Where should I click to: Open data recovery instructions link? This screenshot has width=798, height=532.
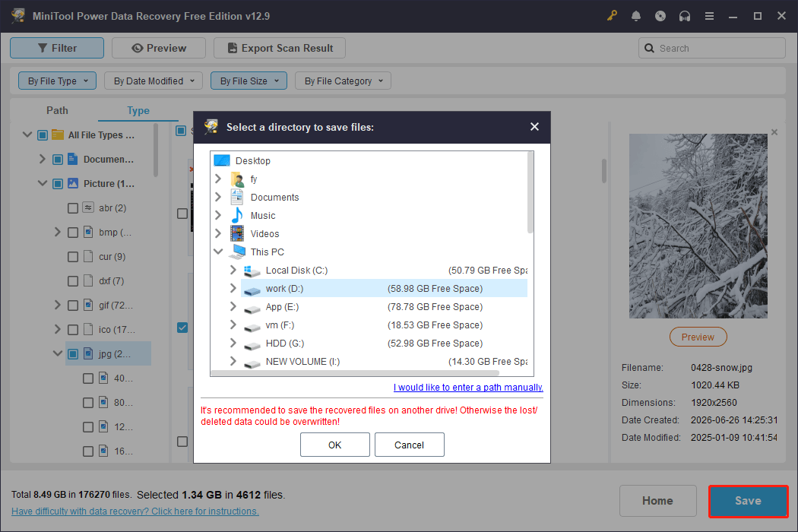click(135, 511)
